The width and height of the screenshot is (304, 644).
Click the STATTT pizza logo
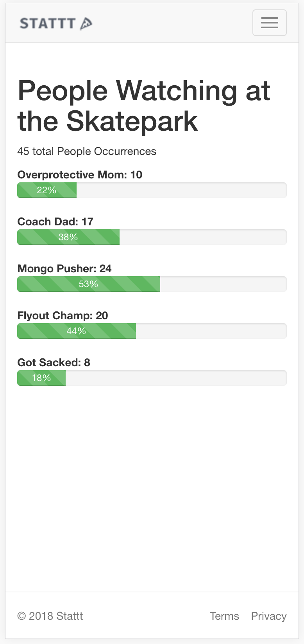point(56,23)
